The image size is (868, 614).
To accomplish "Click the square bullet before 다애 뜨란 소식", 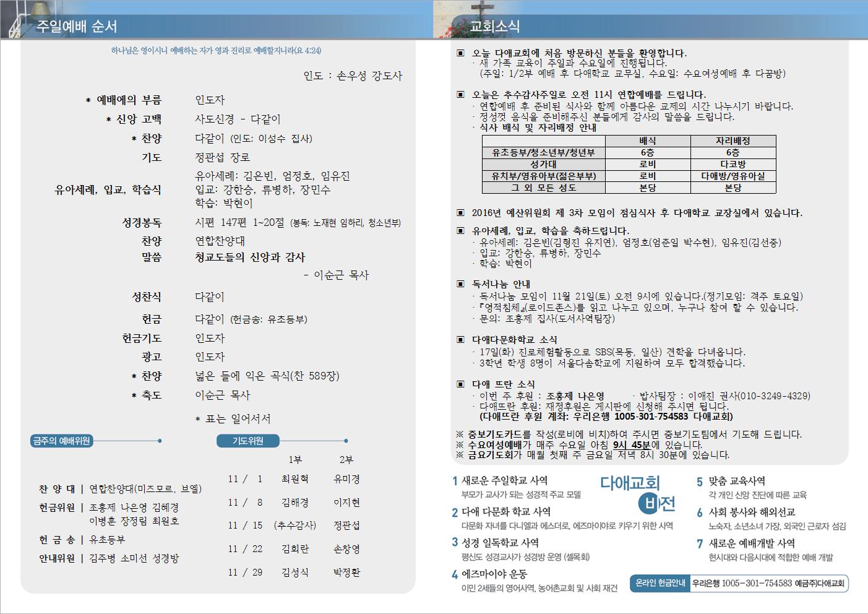I will click(460, 384).
